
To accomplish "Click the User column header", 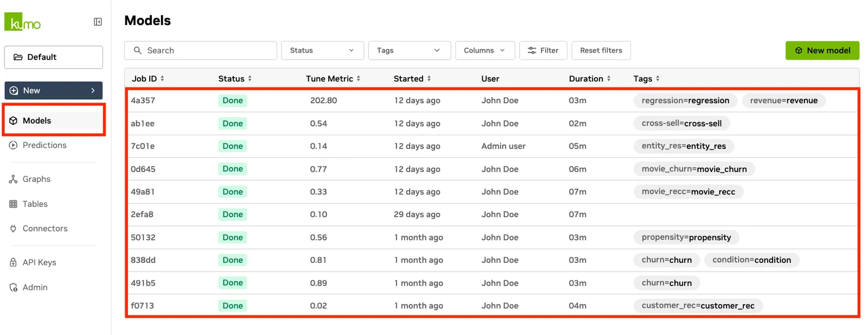I will 490,79.
